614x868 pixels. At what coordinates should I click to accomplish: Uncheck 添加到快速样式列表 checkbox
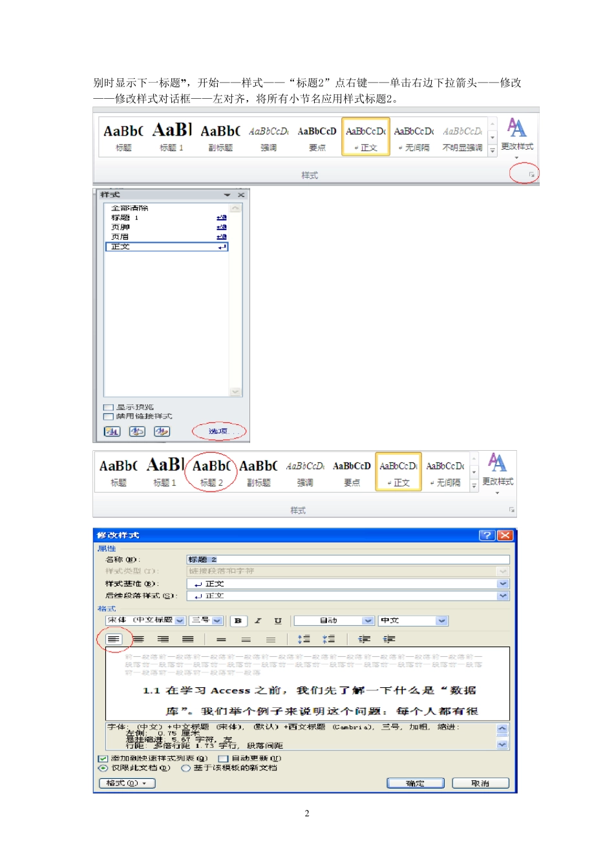click(x=103, y=759)
